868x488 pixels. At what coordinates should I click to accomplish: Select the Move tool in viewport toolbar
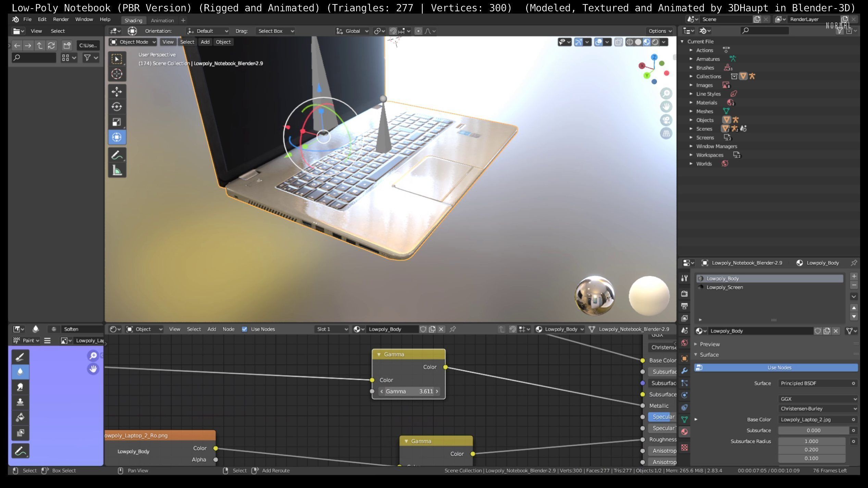click(x=117, y=91)
